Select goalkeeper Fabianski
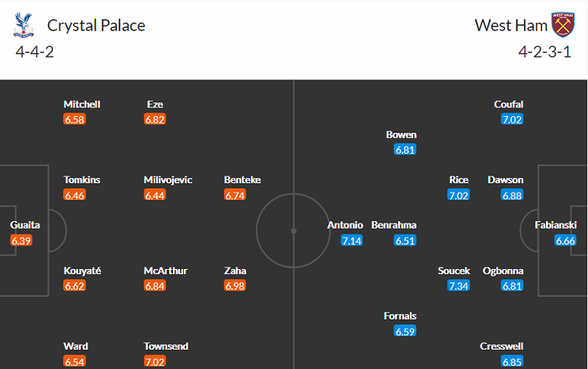588x369 pixels. (x=559, y=225)
